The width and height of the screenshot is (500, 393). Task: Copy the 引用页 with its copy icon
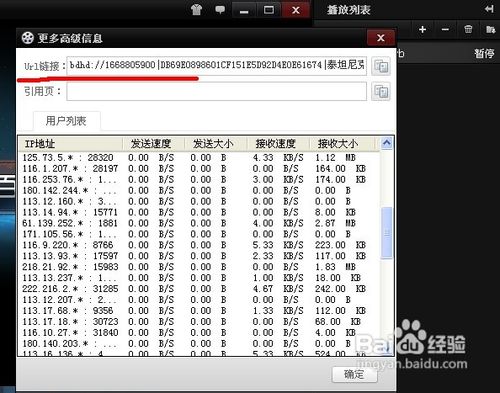381,91
